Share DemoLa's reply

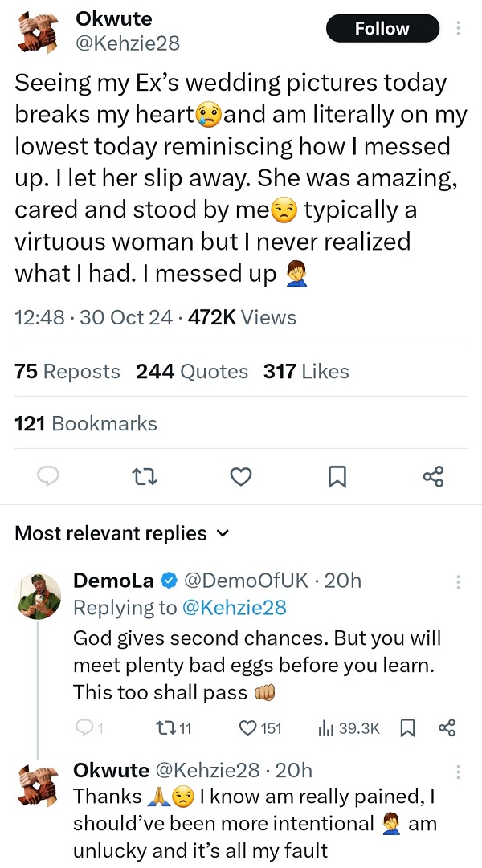coord(447,727)
